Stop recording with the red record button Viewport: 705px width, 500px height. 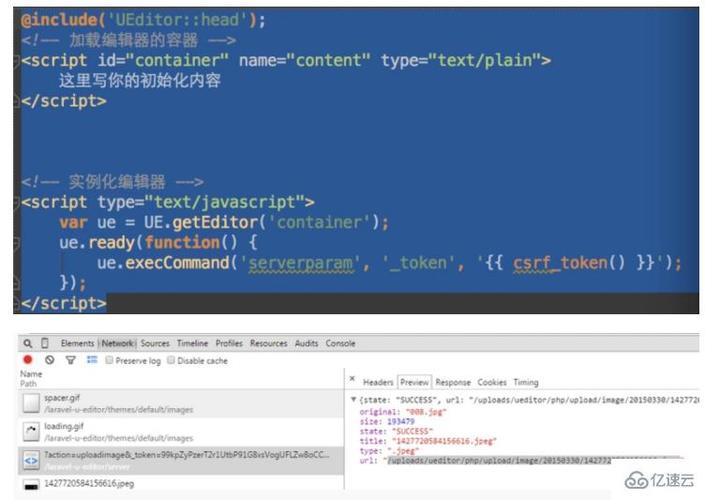click(x=28, y=360)
